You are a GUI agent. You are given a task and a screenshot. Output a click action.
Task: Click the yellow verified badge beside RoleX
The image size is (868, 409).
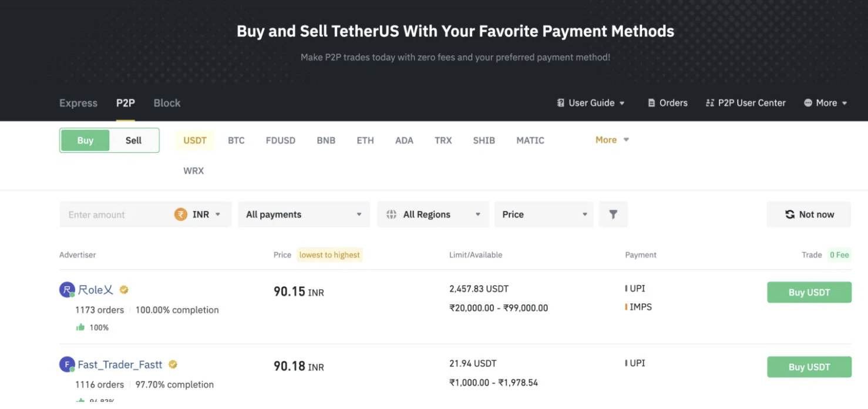[124, 290]
